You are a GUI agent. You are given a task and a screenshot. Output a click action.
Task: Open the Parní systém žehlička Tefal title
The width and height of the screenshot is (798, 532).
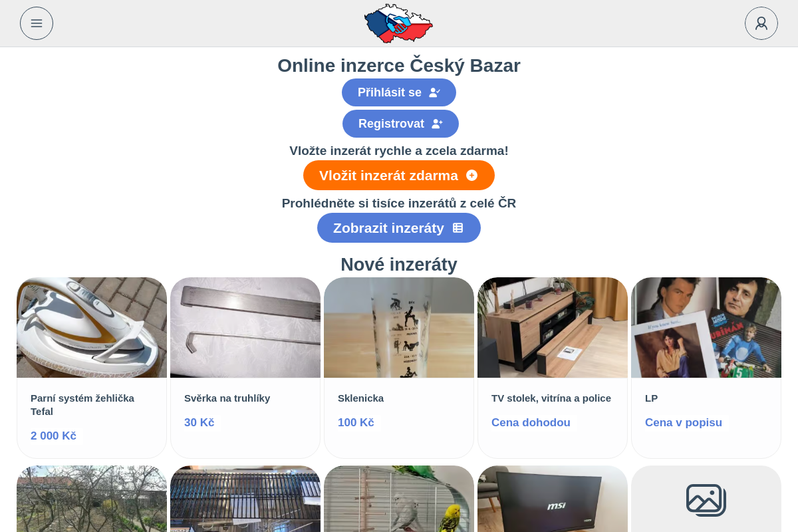(82, 405)
